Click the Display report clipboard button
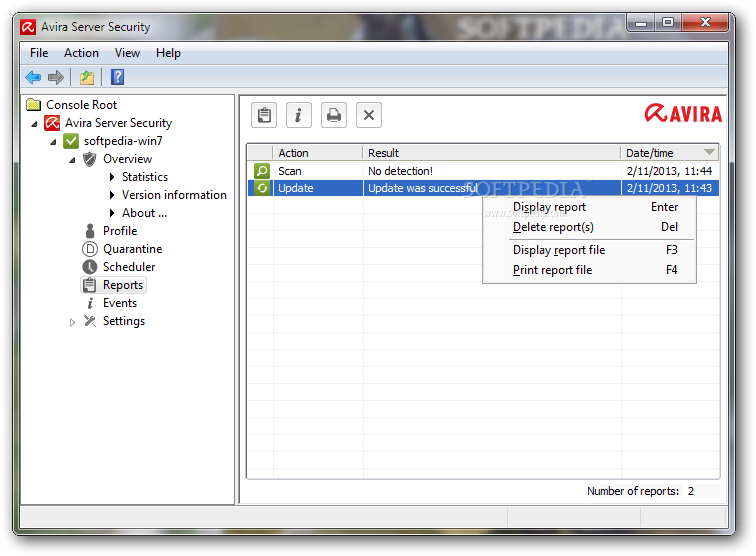The height and width of the screenshot is (556, 756). click(264, 115)
